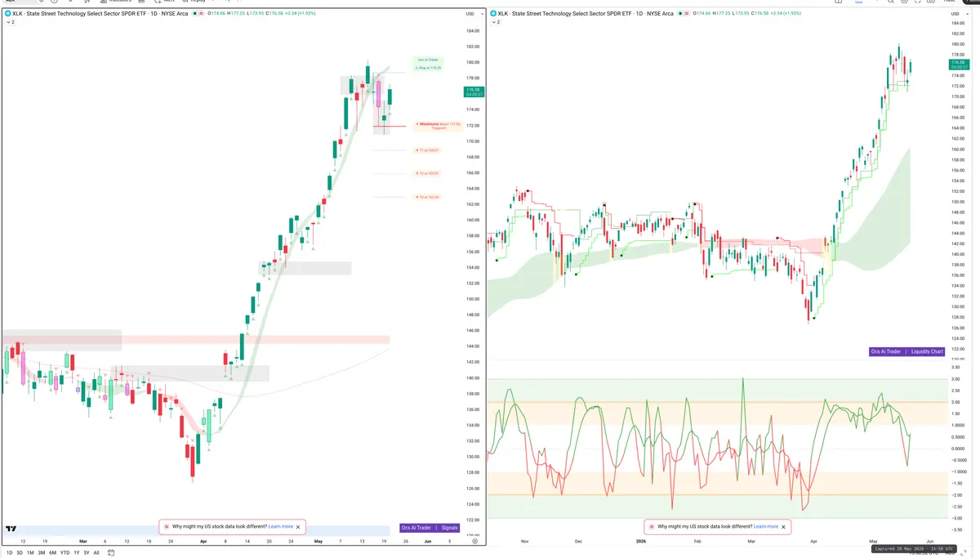This screenshot has width=980, height=558.
Task: Select the 5D time range
Action: pos(20,553)
